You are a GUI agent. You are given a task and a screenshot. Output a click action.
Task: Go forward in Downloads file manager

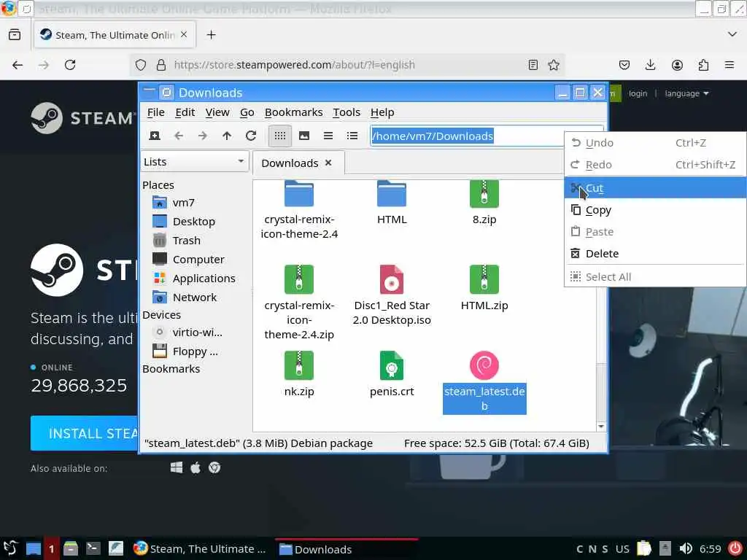point(203,136)
